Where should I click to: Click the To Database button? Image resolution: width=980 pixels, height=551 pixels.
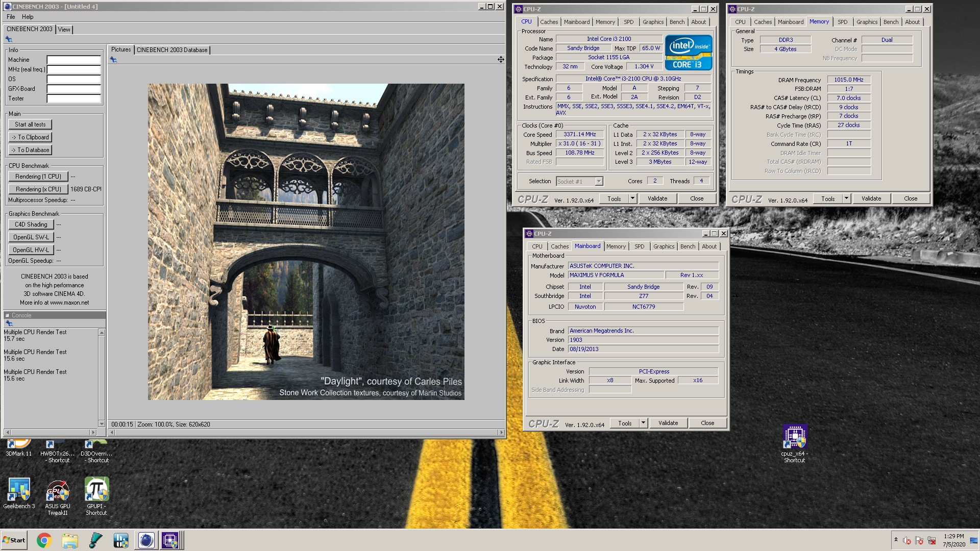30,150
